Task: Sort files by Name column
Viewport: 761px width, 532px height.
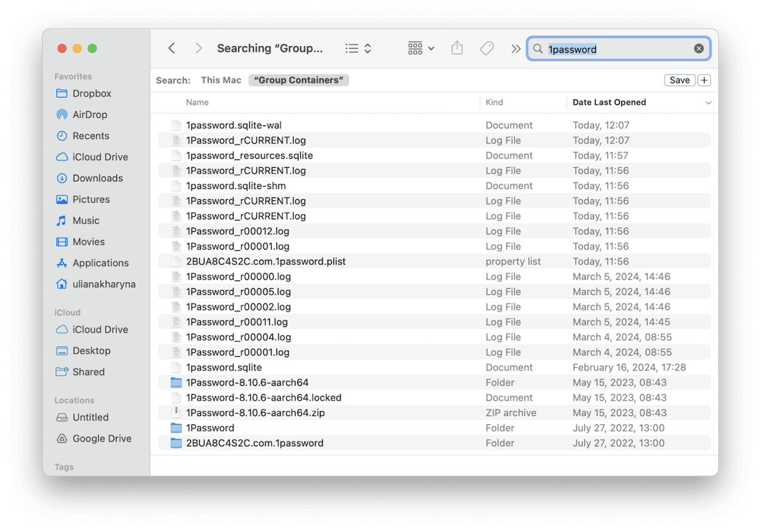Action: [x=197, y=103]
